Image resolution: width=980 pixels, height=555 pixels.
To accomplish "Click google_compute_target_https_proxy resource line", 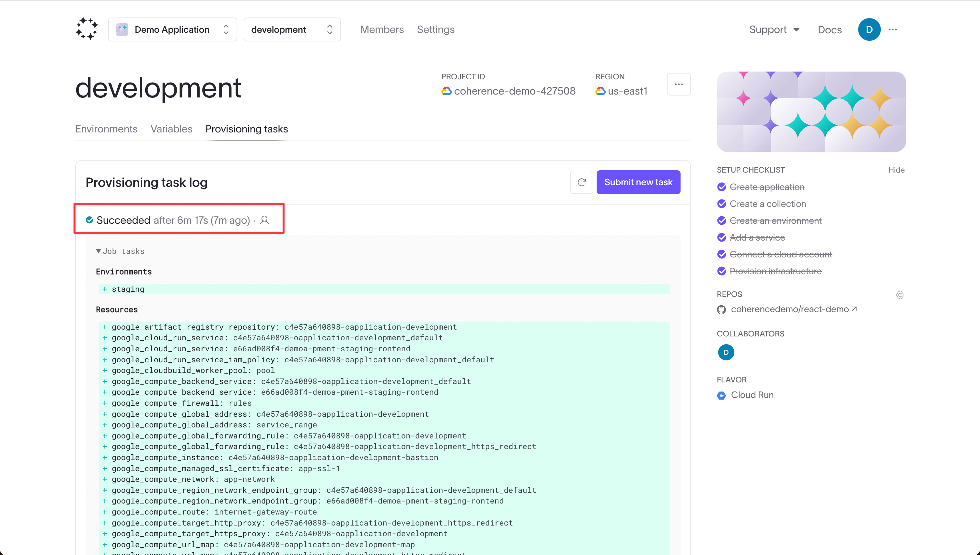I will 384,534.
